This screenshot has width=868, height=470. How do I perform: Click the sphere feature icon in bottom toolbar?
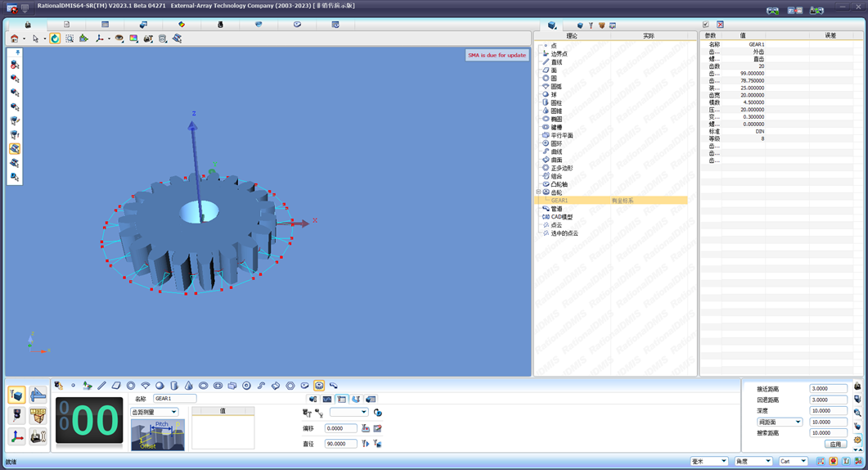[160, 386]
